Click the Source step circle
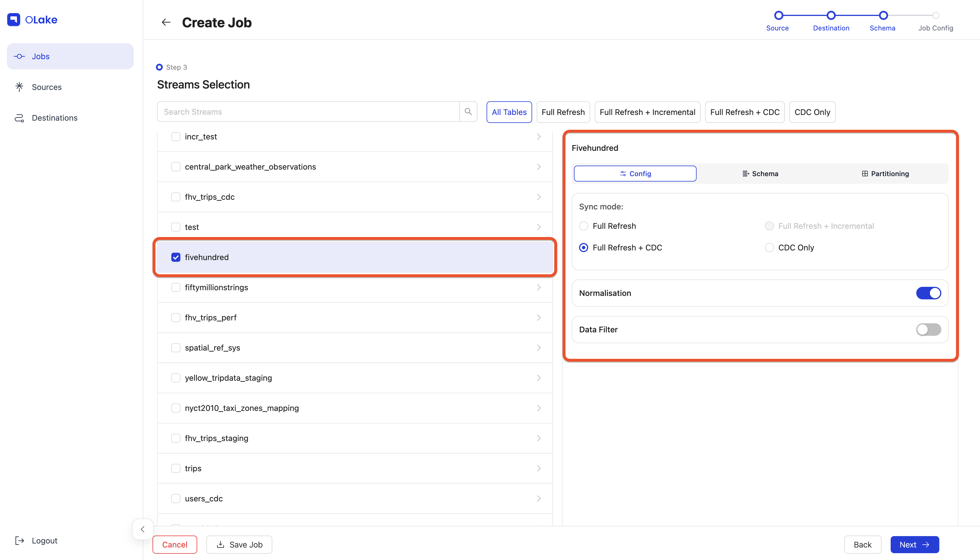Screen dimensions: 980x560 [x=779, y=15]
